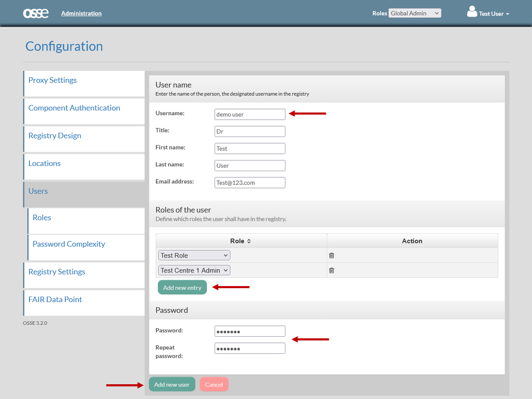Image resolution: width=532 pixels, height=399 pixels.
Task: Click Add new entry button
Action: pos(182,287)
